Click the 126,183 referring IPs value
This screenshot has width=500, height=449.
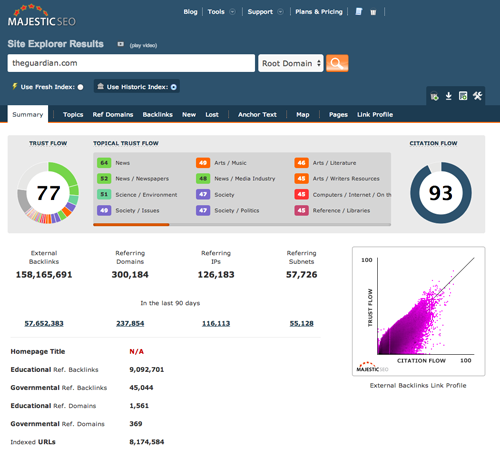tap(216, 275)
